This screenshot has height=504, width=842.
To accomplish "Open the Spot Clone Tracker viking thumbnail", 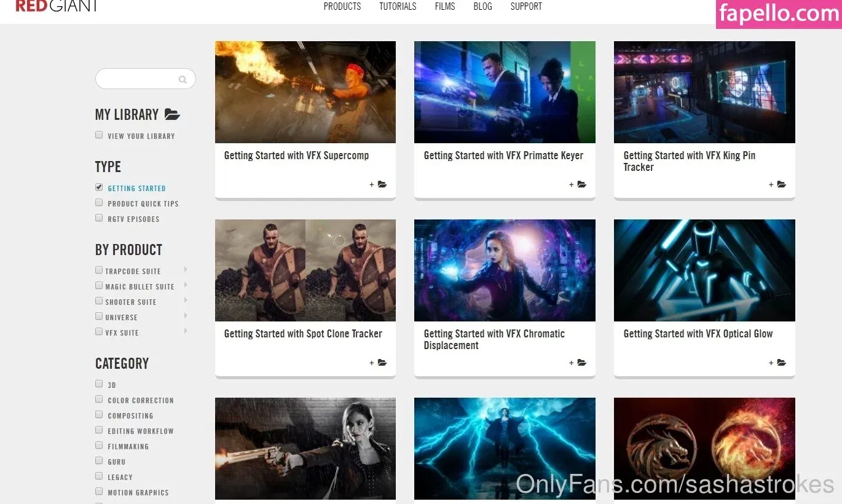I will tap(305, 270).
